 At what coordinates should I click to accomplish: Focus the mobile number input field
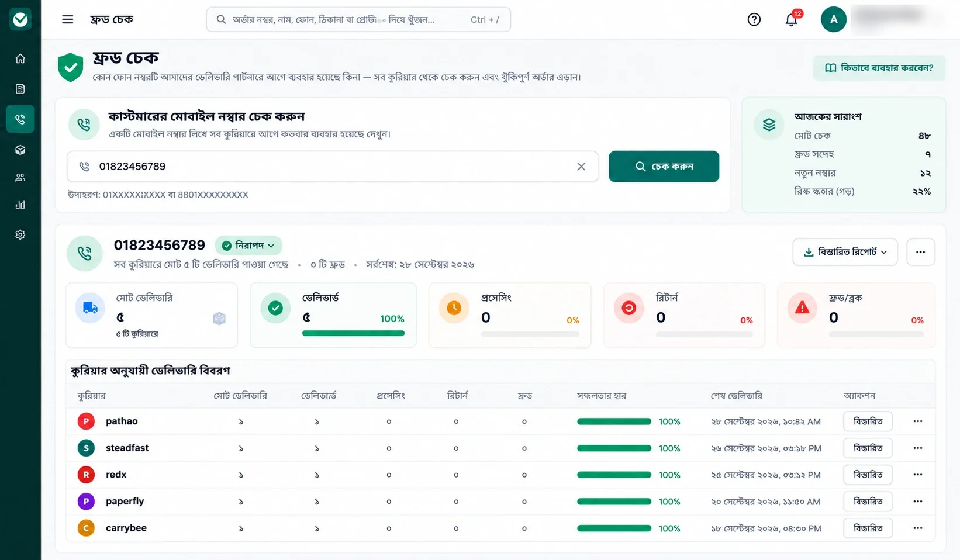click(x=332, y=167)
